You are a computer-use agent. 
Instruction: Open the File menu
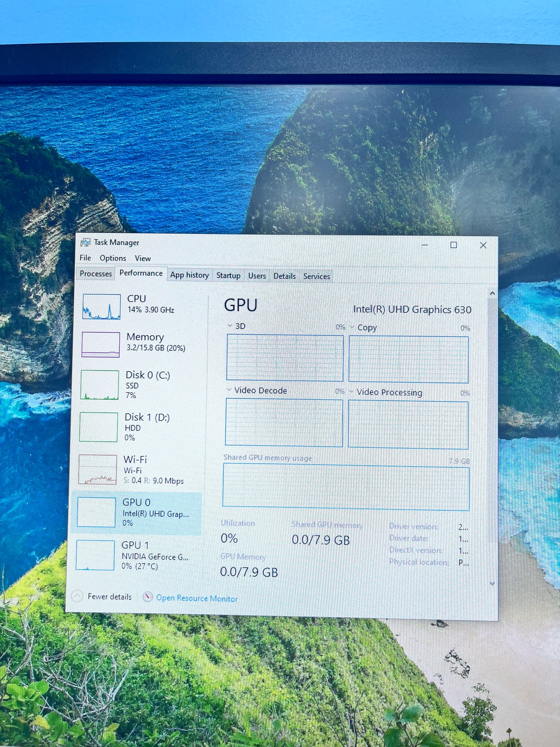click(x=85, y=258)
